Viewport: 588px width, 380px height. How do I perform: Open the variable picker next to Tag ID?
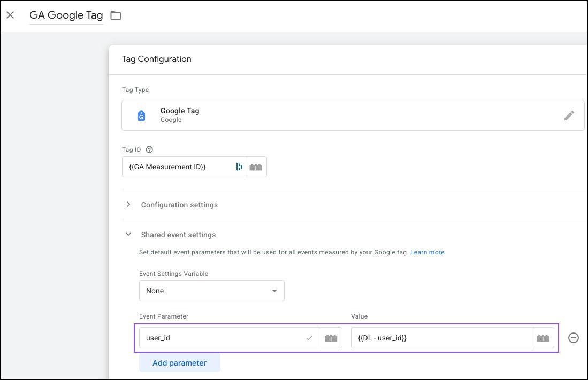[x=256, y=167]
